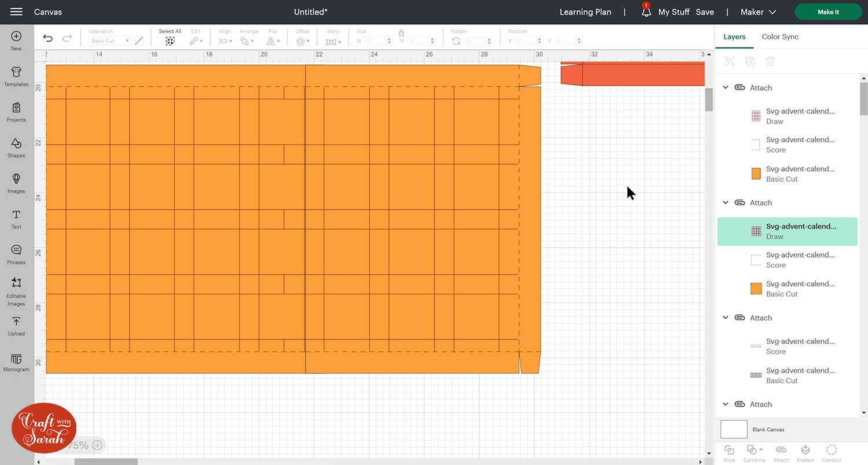This screenshot has height=465, width=868.
Task: Switch to the Color Sync tab
Action: pos(779,36)
